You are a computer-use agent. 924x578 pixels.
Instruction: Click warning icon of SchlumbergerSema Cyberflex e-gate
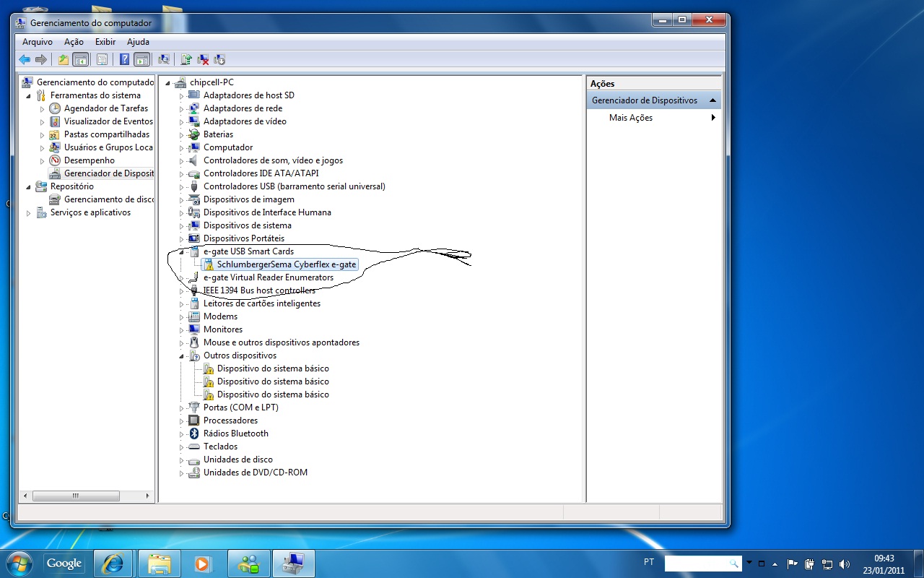click(208, 264)
